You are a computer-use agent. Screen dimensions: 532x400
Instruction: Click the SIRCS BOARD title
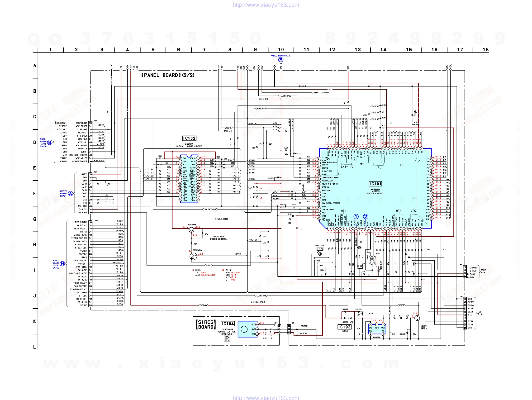(206, 324)
